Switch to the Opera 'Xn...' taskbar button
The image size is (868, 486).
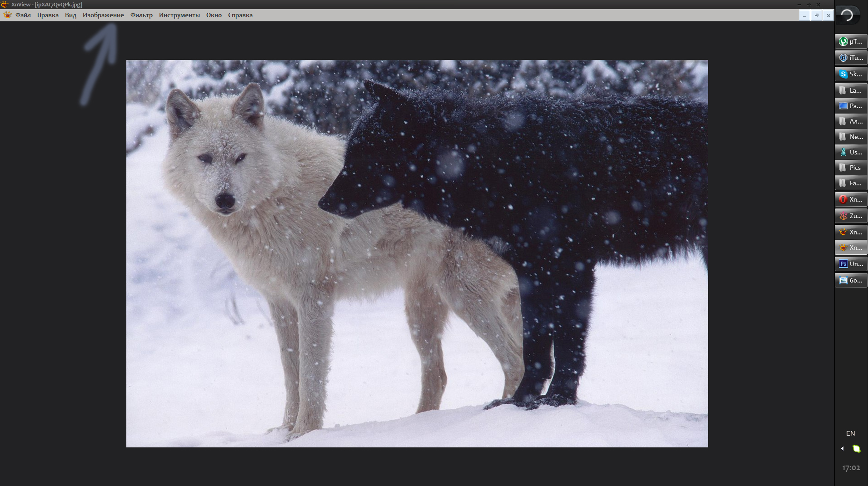(x=851, y=199)
